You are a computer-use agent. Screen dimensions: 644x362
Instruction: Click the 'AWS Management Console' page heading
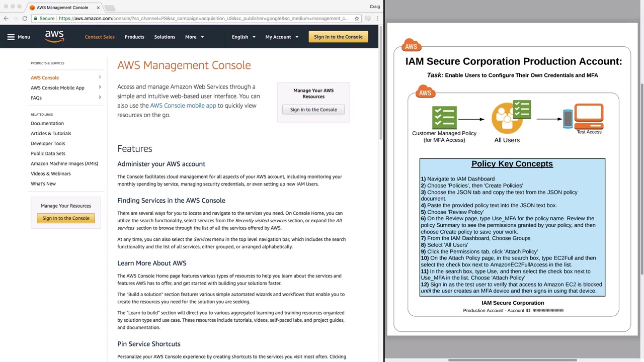coord(184,65)
